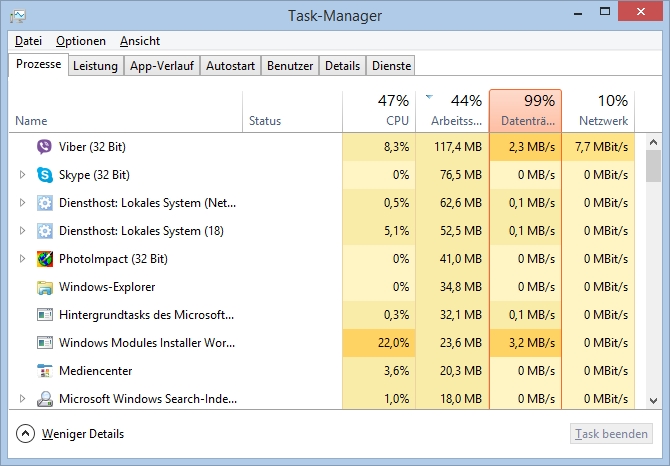Click the 34,8 MB memory value
This screenshot has height=466, width=670.
pyautogui.click(x=461, y=287)
